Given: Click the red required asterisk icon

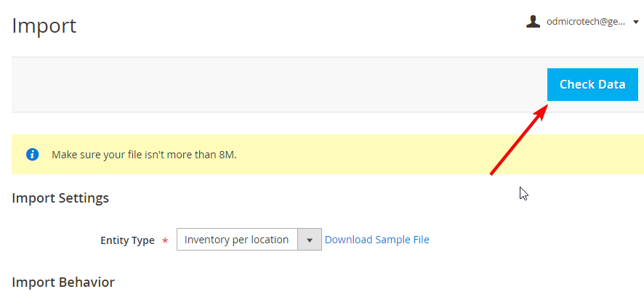Looking at the screenshot, I should tap(165, 241).
